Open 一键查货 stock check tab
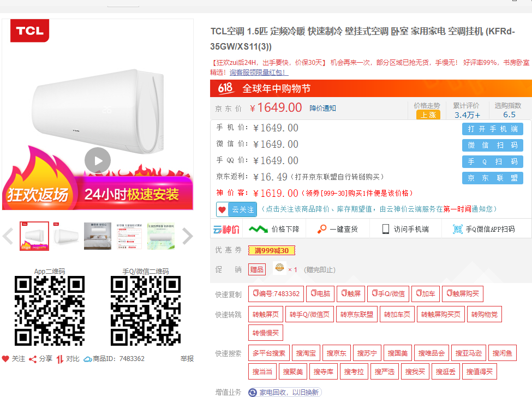Viewport: 532px width, 397px height. click(x=338, y=229)
